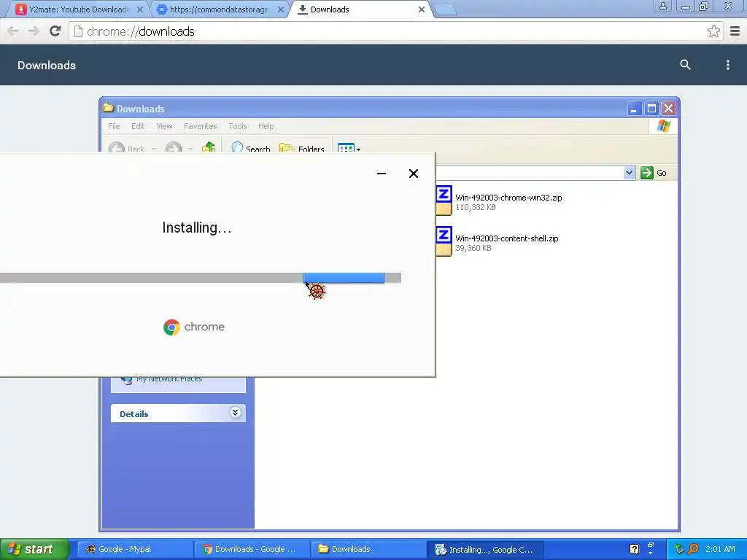Open Tools menu in explorer window
747x560 pixels.
click(237, 126)
